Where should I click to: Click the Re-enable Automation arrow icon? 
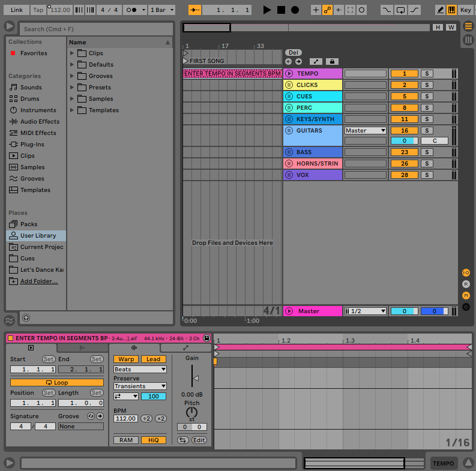pos(339,10)
